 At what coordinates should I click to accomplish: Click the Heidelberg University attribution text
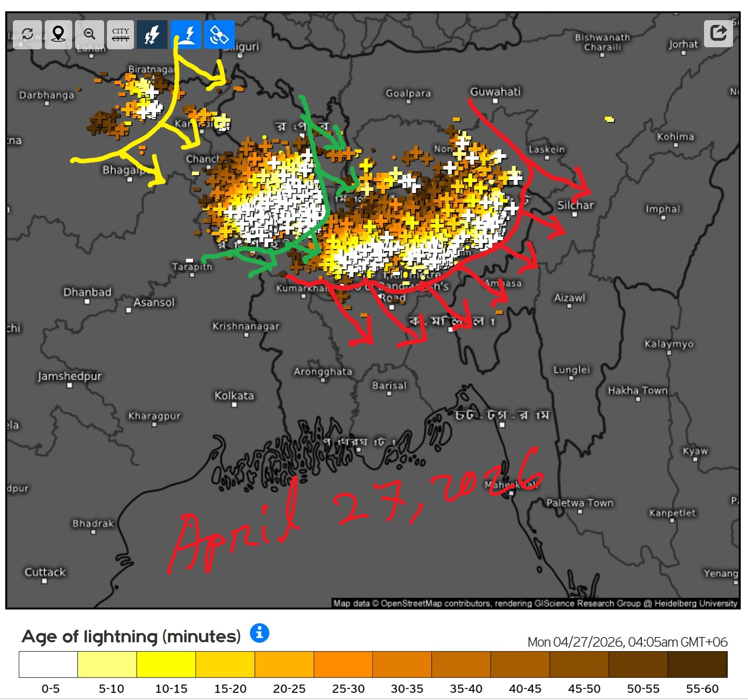click(x=696, y=603)
